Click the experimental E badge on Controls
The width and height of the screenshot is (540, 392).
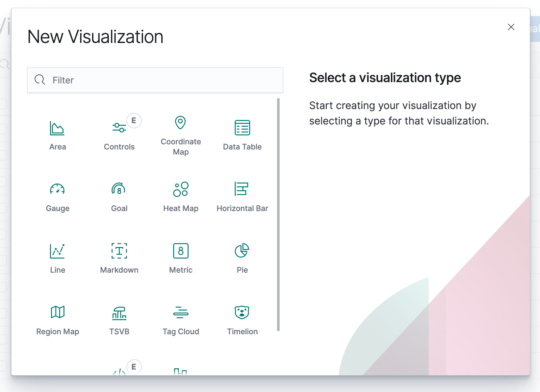[134, 121]
